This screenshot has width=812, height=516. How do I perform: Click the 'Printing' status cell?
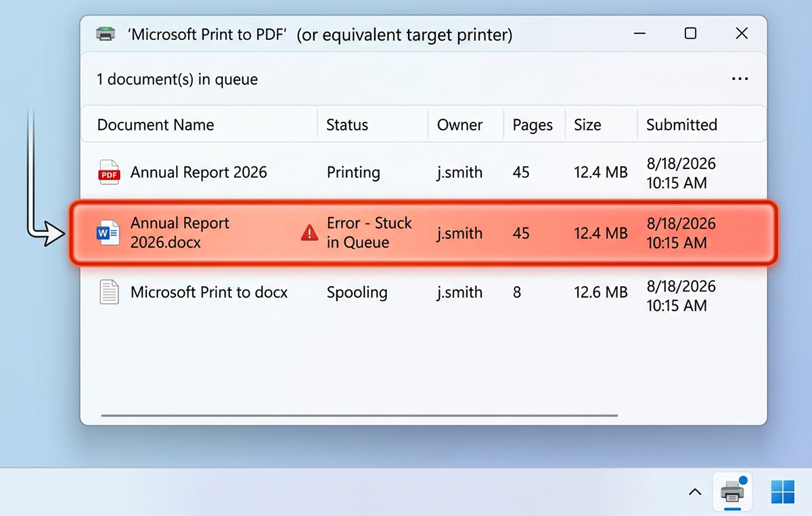coord(353,172)
